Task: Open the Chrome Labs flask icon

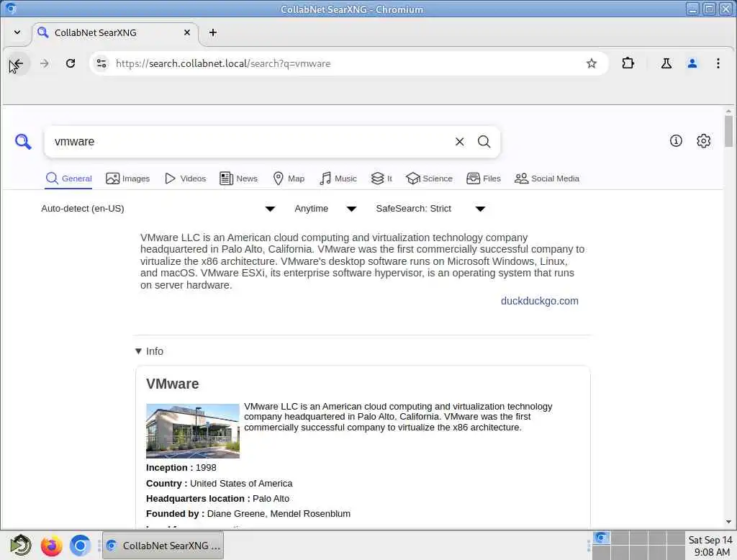Action: [x=666, y=63]
